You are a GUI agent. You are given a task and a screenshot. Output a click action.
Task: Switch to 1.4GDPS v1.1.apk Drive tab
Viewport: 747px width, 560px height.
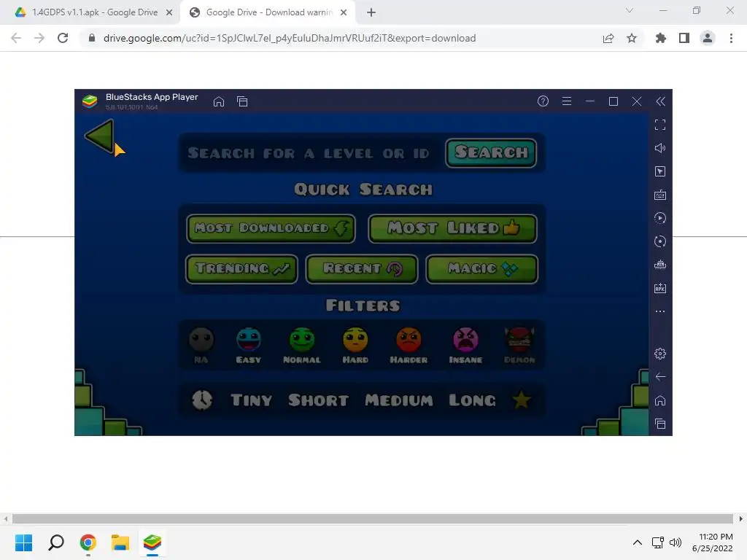[94, 12]
